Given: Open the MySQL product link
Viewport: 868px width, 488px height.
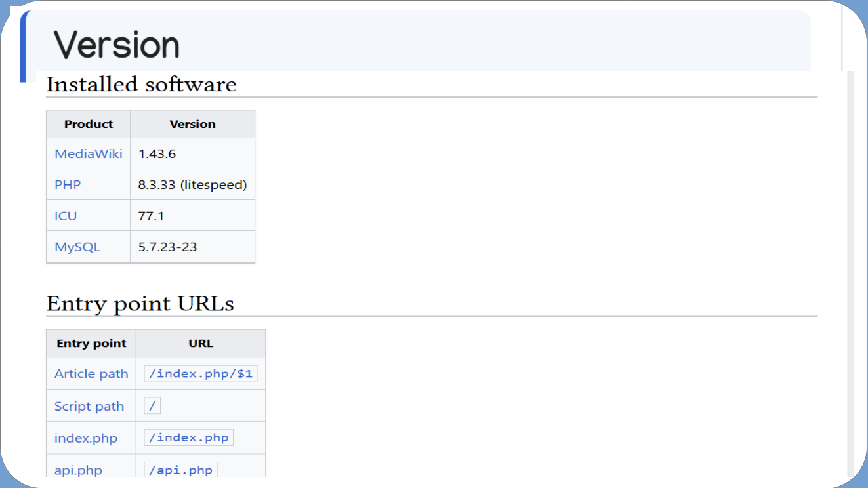Looking at the screenshot, I should pyautogui.click(x=77, y=247).
